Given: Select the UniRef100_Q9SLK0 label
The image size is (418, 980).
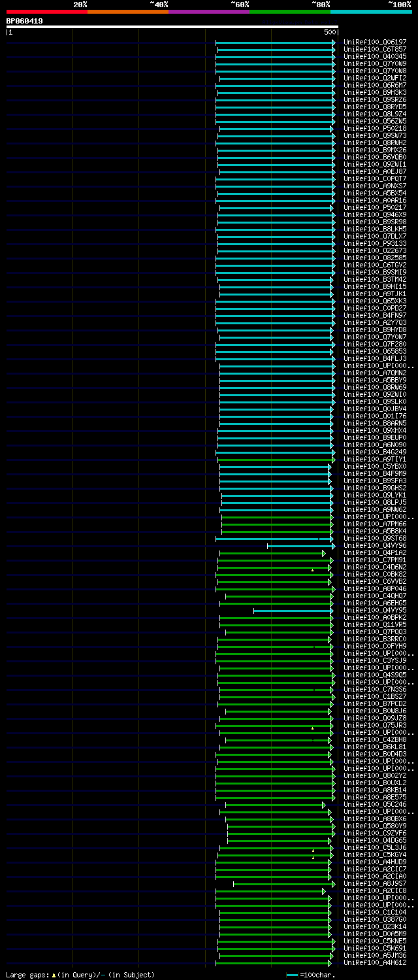Looking at the screenshot, I should (375, 401).
